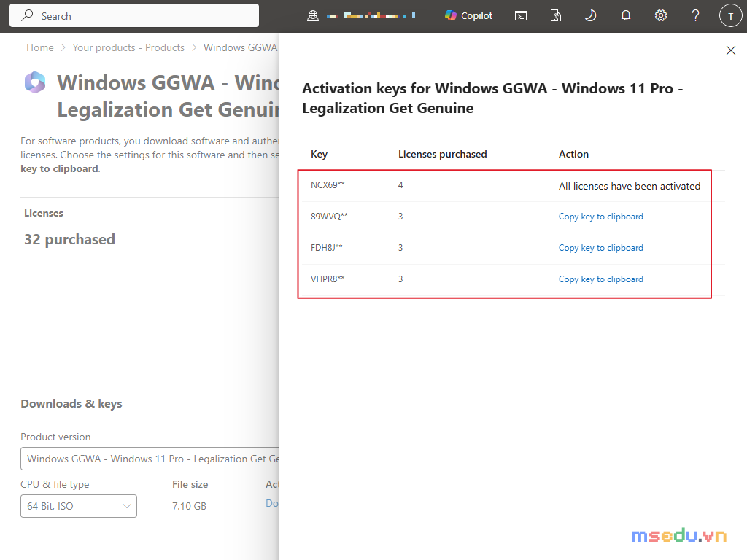Click the help question mark icon
747x560 pixels.
point(695,16)
